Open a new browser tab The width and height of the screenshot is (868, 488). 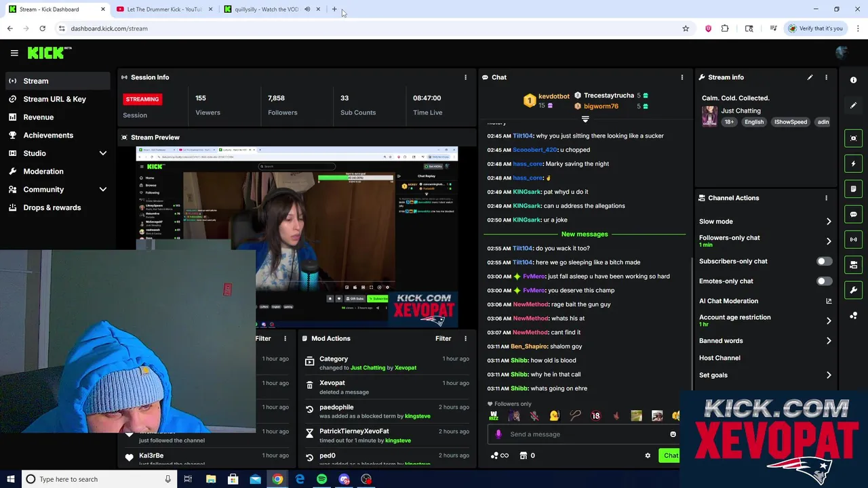[334, 9]
